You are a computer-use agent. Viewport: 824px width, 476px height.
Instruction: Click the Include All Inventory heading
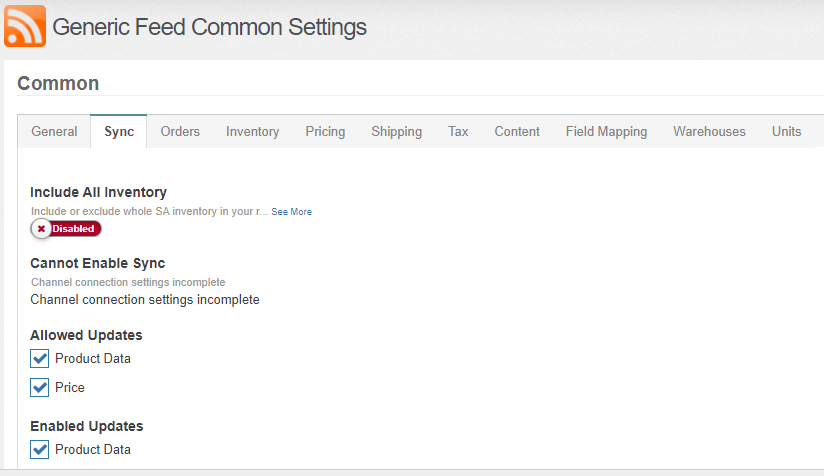[x=98, y=192]
